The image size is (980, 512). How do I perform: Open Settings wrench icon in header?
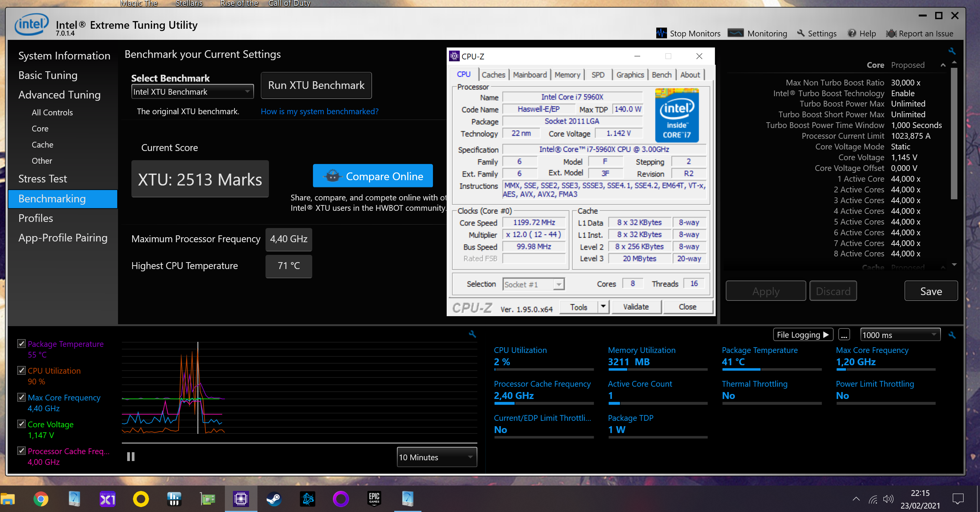[801, 33]
